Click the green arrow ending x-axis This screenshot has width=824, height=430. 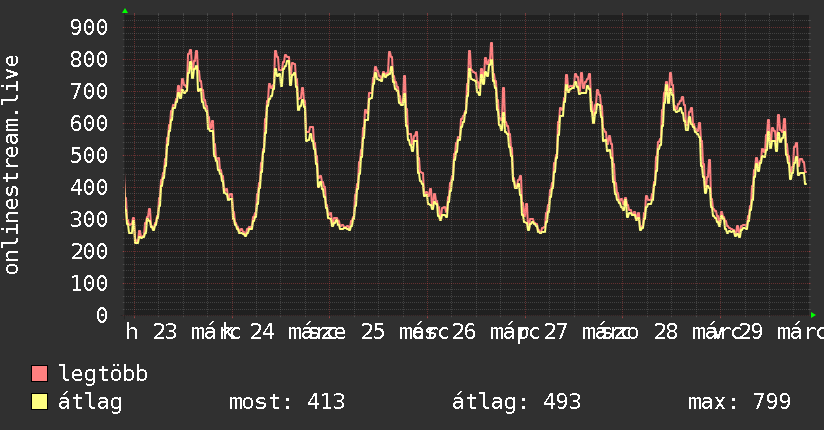(813, 315)
